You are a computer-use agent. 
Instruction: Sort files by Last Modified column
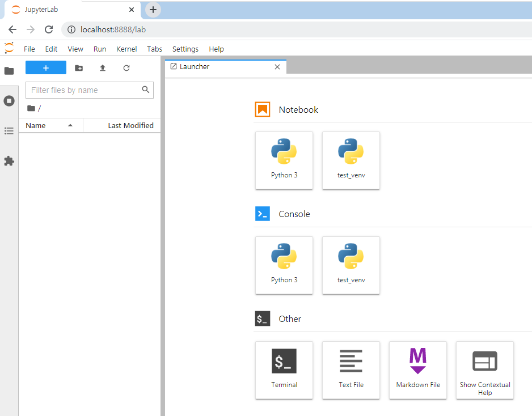[x=122, y=125]
